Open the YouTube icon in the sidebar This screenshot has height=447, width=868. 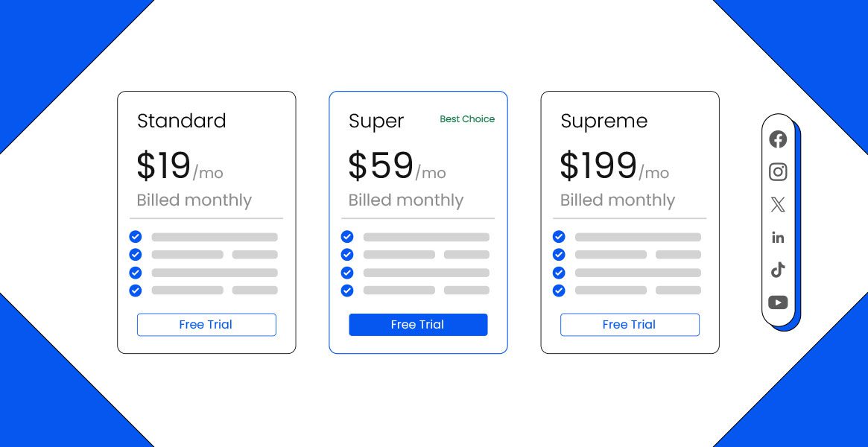(x=778, y=302)
